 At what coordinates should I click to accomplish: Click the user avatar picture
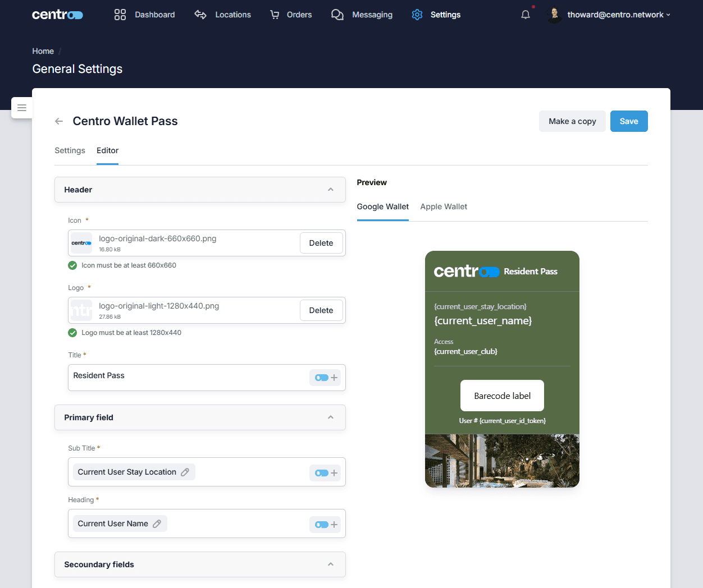[554, 15]
